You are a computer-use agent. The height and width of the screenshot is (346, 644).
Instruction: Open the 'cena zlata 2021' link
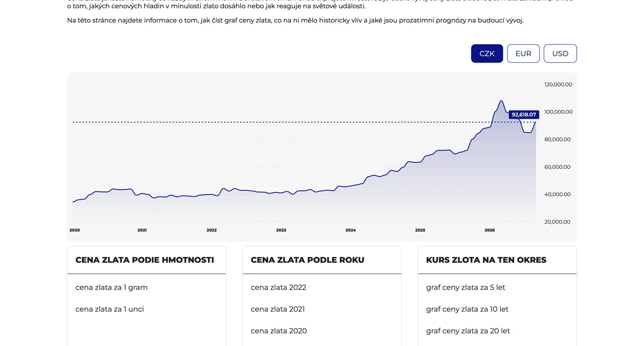(278, 309)
